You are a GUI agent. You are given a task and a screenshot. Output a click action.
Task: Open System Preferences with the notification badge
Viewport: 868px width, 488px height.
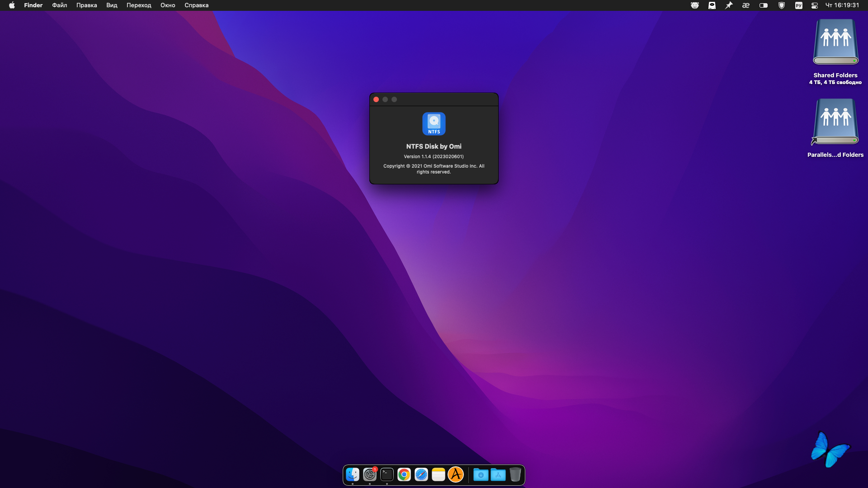coord(370,474)
